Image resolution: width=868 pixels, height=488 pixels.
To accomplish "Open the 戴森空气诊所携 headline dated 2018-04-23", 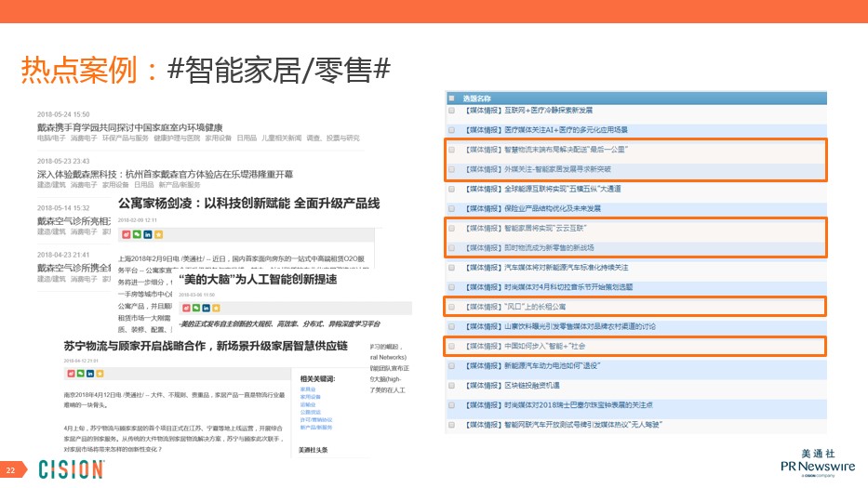I will 73,268.
